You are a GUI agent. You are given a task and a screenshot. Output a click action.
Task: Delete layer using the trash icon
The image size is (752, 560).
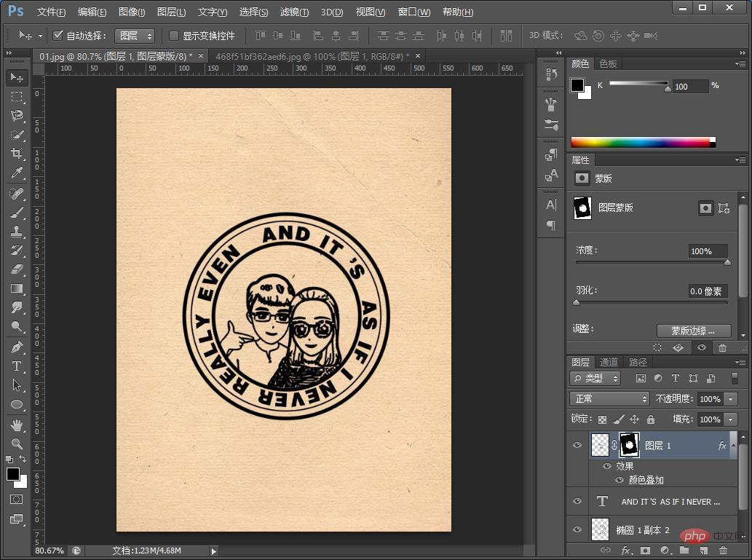pyautogui.click(x=723, y=551)
